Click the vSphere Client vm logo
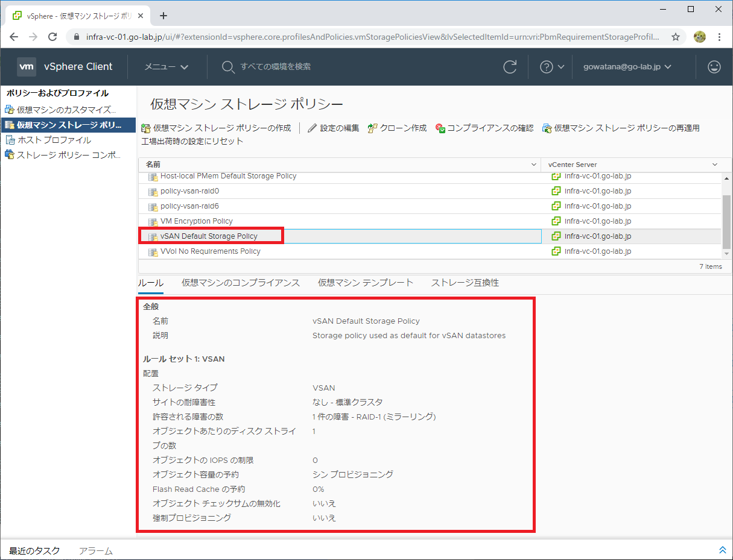The image size is (733, 560). pyautogui.click(x=27, y=66)
